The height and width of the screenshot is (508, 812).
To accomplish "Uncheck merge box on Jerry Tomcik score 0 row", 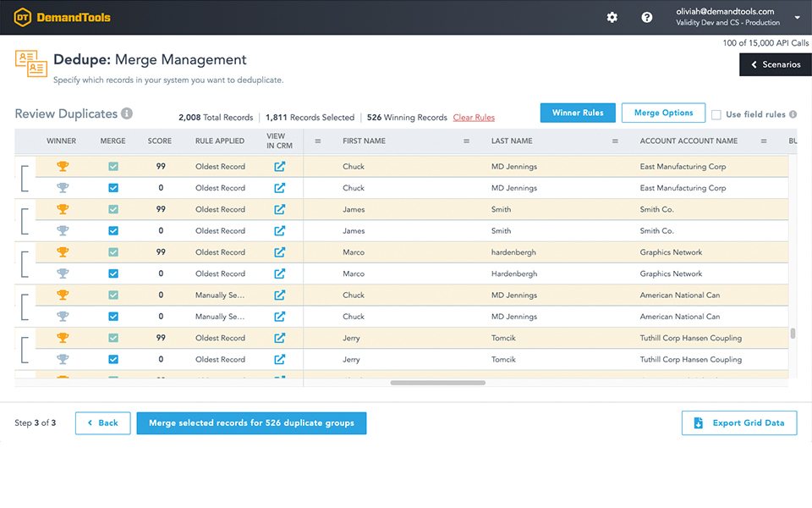I will [x=113, y=359].
